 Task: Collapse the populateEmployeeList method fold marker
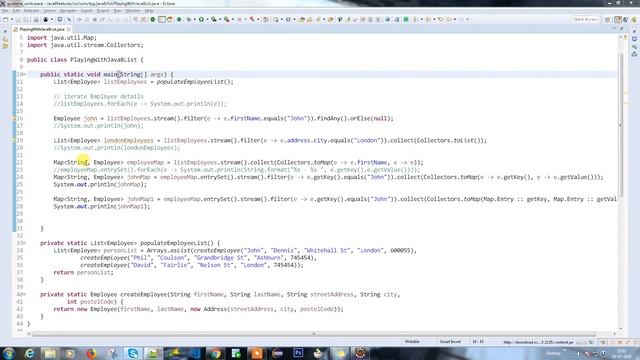[24, 243]
